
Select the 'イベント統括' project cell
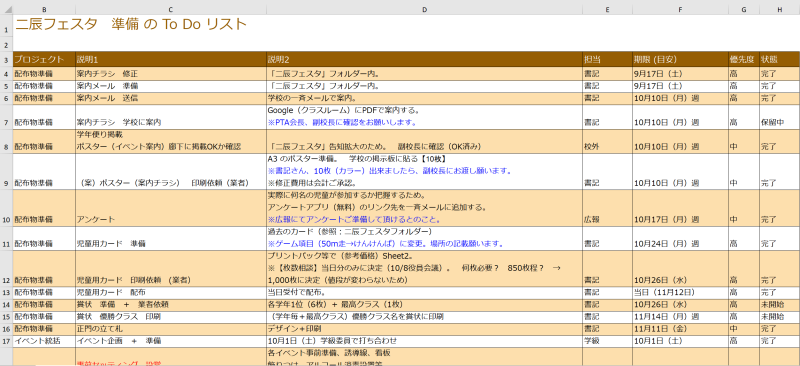[44, 341]
